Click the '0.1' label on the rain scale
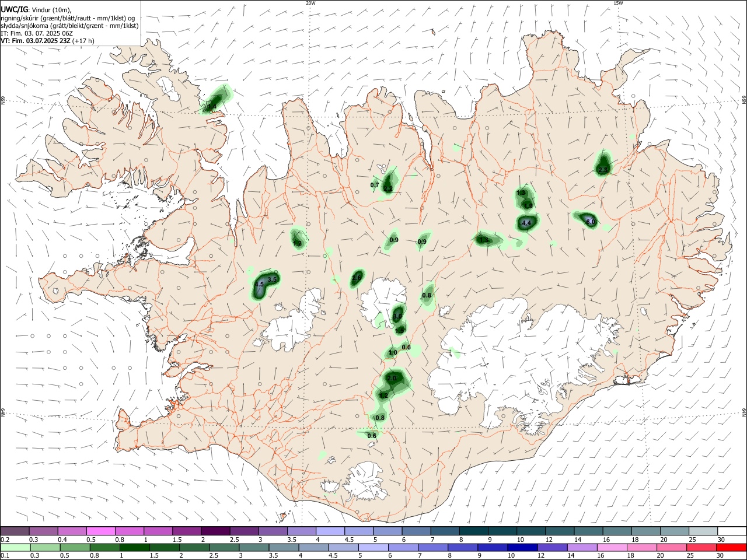Viewport: 747px width, 560px height. (5, 555)
